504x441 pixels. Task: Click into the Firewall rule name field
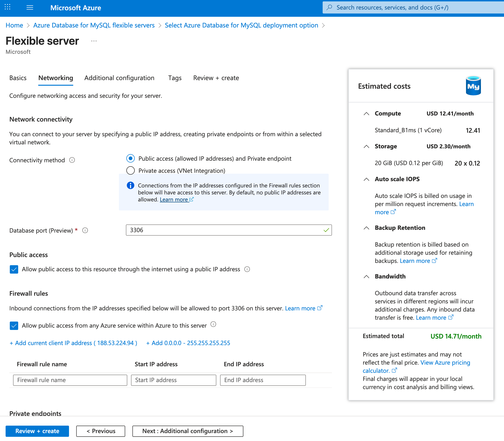(x=70, y=380)
